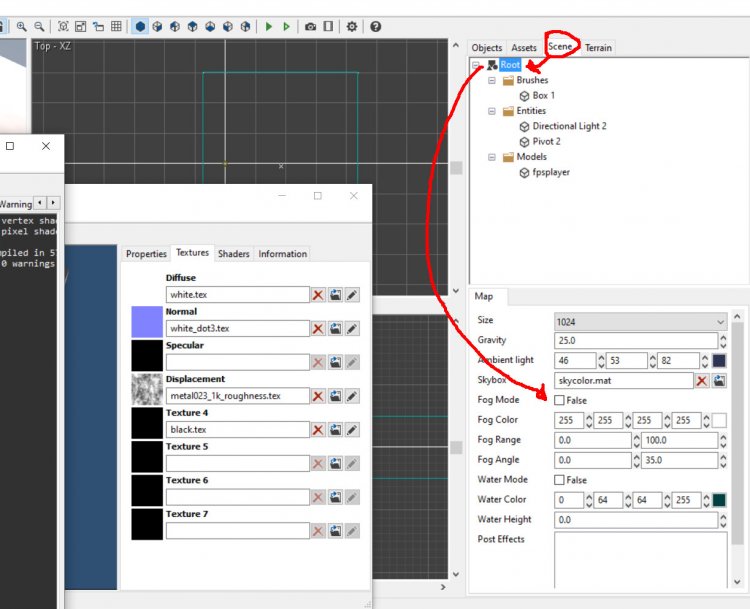Toggle the Water Mode checkbox
The image size is (750, 609).
pos(560,480)
